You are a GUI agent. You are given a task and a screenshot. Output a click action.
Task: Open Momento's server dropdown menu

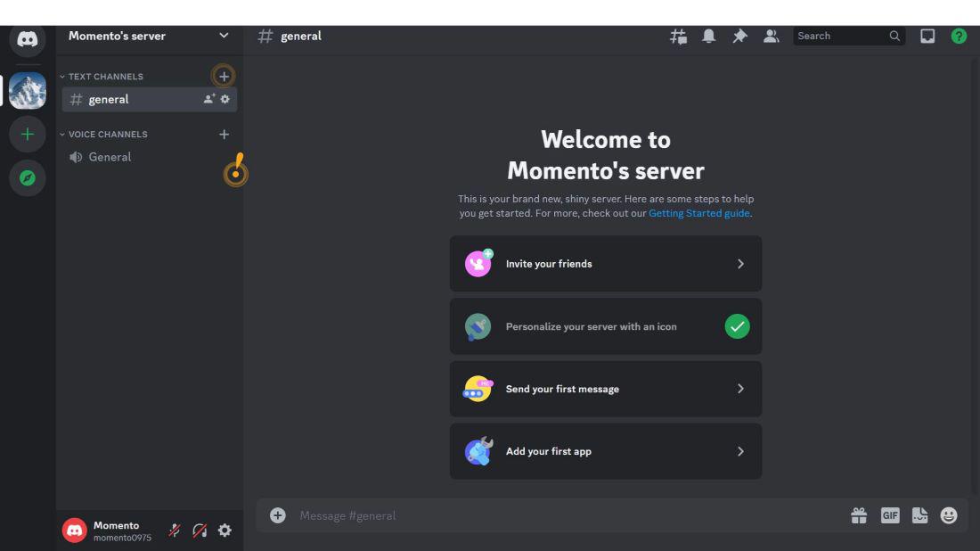point(149,36)
